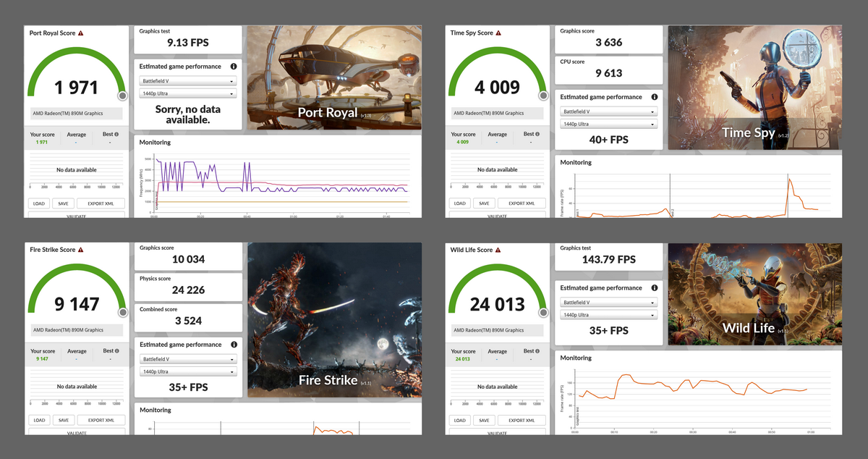Click the Best info icon in Fire Strike panel
The height and width of the screenshot is (459, 868).
(116, 351)
